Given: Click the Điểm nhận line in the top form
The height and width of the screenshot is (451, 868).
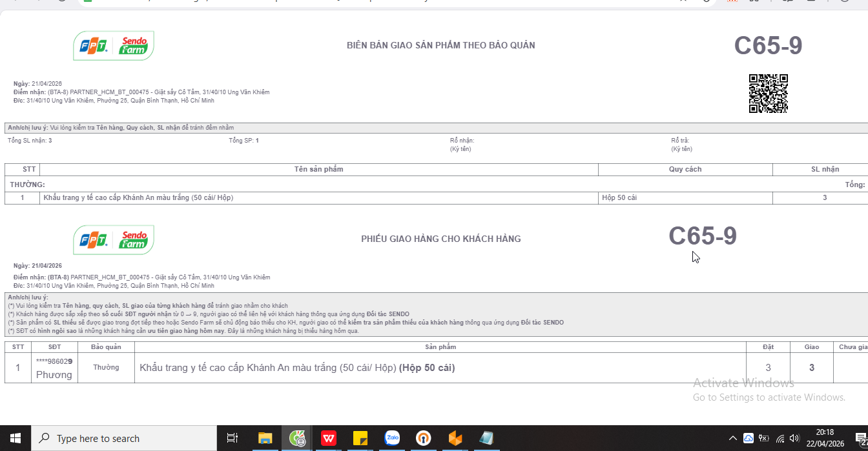Looking at the screenshot, I should (141, 92).
